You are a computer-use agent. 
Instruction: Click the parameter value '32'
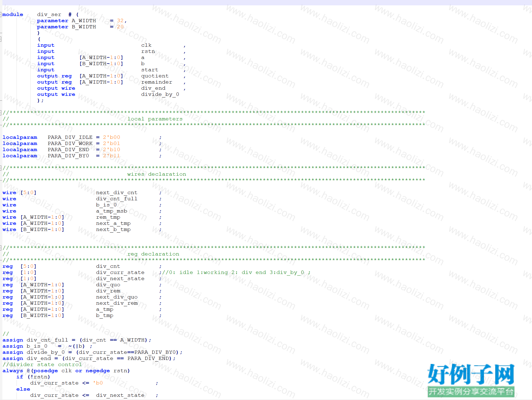point(120,21)
